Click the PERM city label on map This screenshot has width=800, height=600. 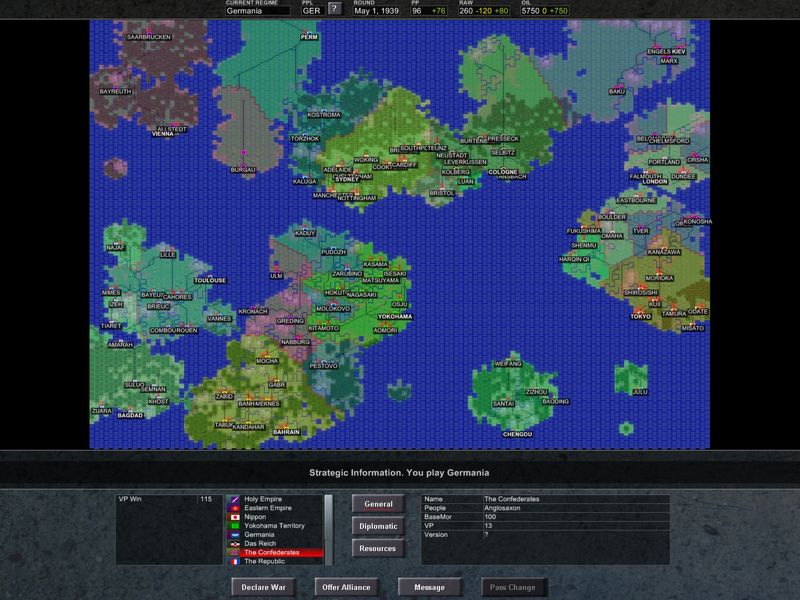(309, 37)
